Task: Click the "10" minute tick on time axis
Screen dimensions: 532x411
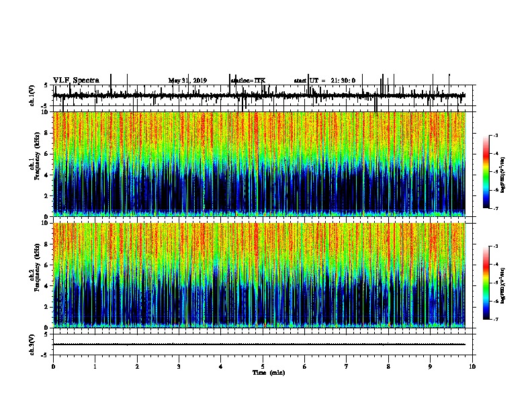Action: [472, 367]
